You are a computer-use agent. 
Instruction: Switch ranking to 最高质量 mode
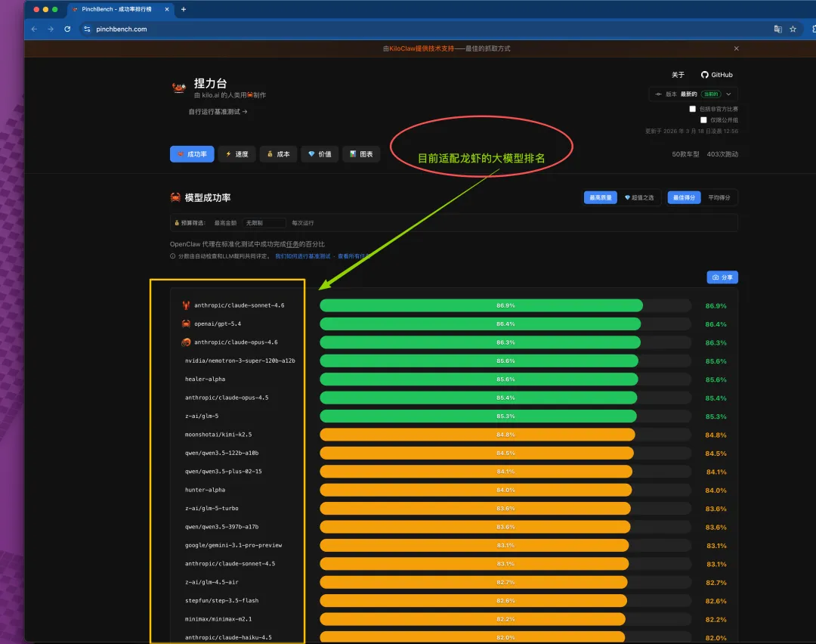coord(600,198)
